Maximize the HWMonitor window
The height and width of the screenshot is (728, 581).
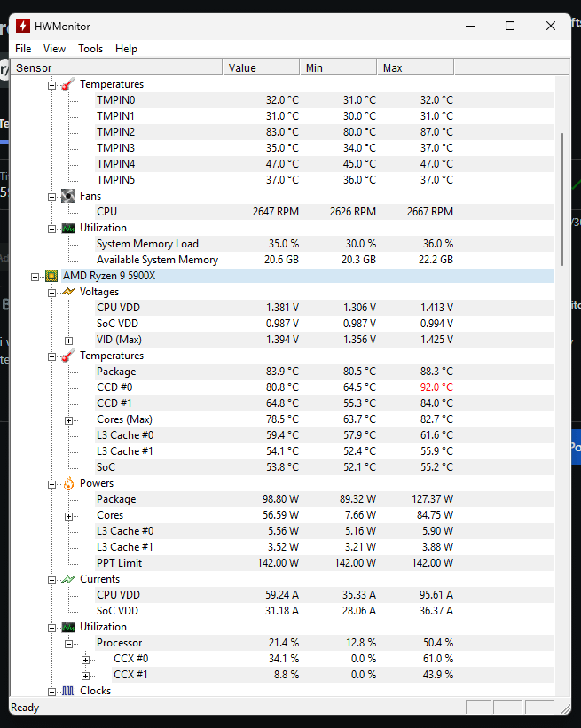pos(510,26)
